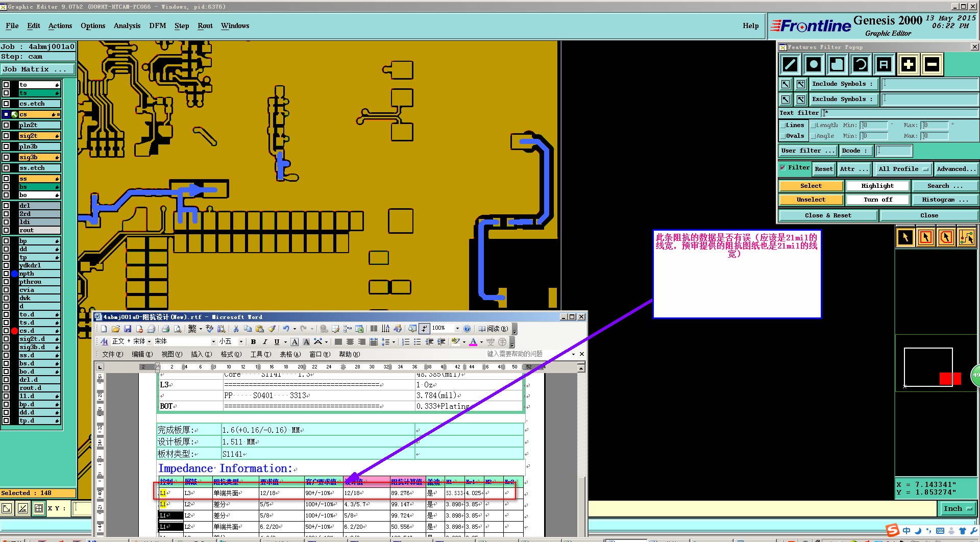Pick the first black arrow selection tool icon

click(x=905, y=237)
